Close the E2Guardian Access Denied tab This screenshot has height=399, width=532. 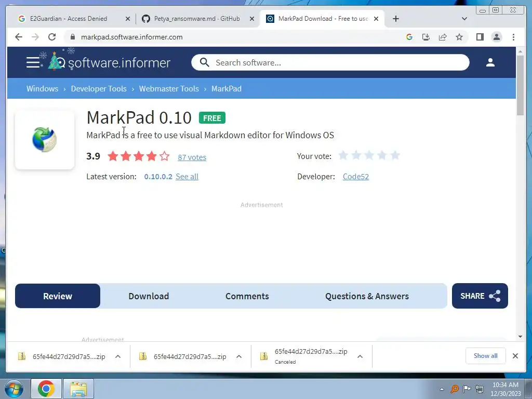128,19
